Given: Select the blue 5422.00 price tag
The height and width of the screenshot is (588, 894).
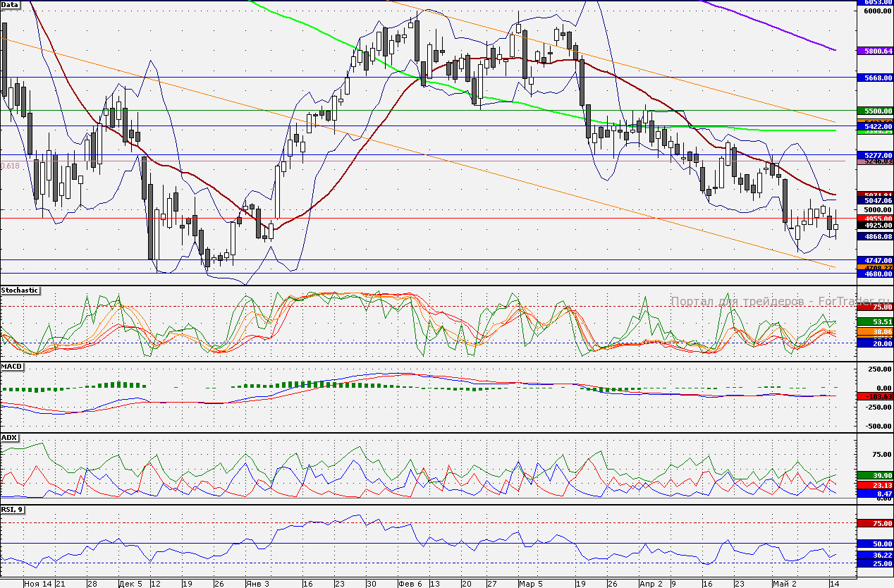Looking at the screenshot, I should click(874, 126).
